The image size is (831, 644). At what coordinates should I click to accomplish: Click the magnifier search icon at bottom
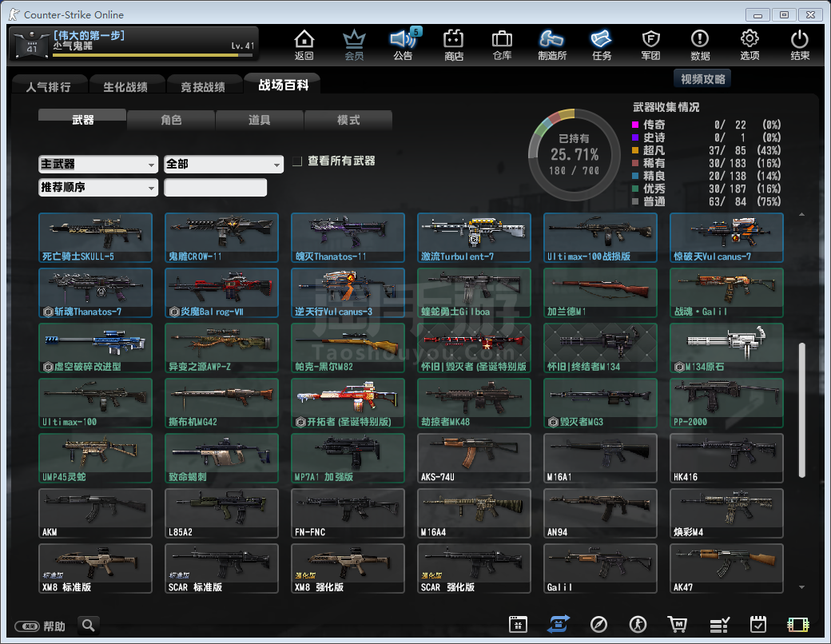pyautogui.click(x=89, y=626)
